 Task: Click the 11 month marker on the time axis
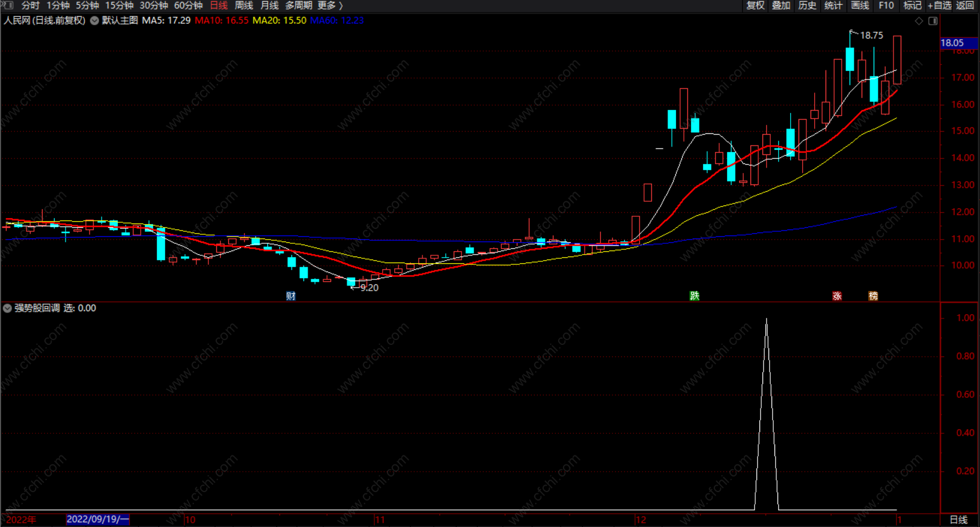(x=380, y=520)
